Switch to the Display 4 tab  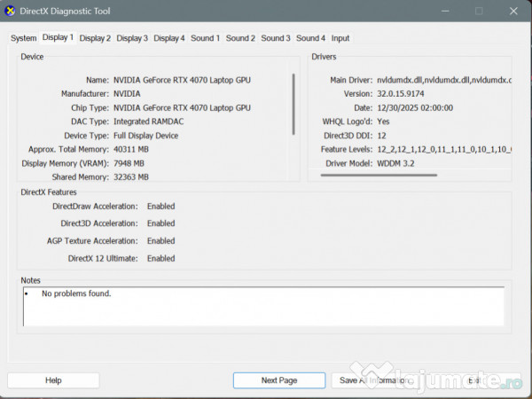click(169, 38)
